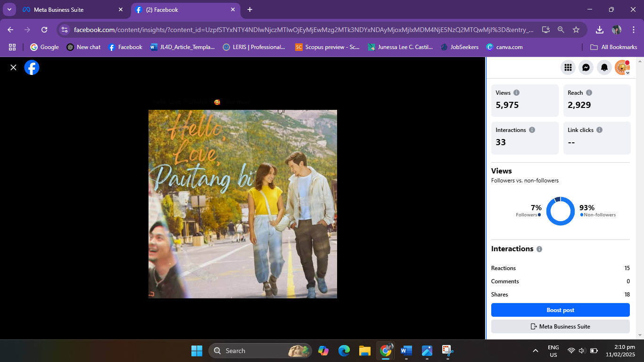Click the 7% Followers label
The width and height of the screenshot is (644, 362).
529,211
